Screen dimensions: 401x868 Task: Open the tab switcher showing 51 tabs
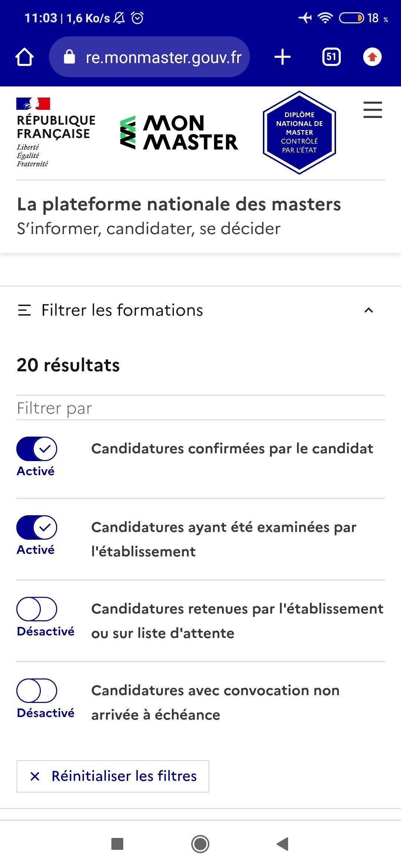click(x=331, y=57)
